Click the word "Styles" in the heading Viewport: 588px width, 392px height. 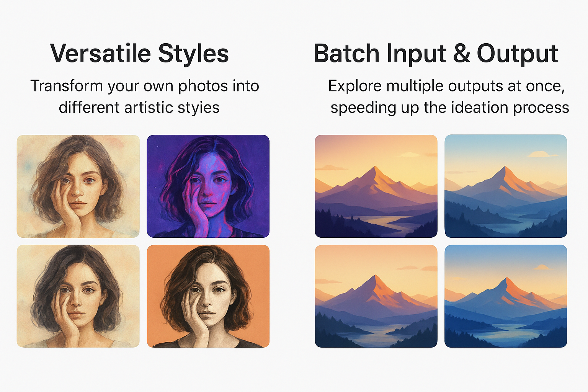tap(193, 53)
